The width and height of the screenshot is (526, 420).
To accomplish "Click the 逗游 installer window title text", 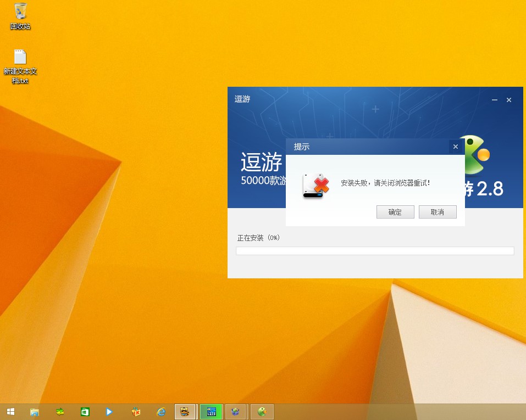I will [242, 99].
